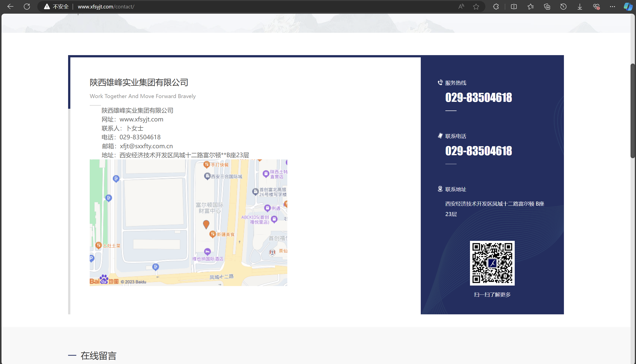Screen dimensions: 636x364
Task: Open the Copilot sidebar icon
Action: (x=628, y=6)
